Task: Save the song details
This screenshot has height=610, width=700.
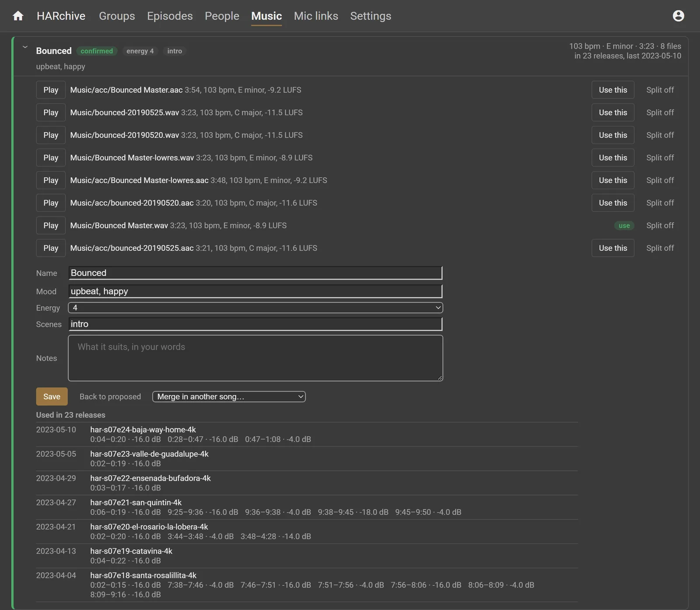Action: click(52, 396)
